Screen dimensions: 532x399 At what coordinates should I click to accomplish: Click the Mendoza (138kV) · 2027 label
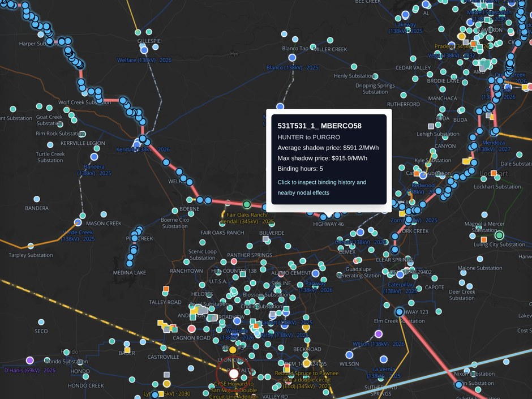(494, 146)
